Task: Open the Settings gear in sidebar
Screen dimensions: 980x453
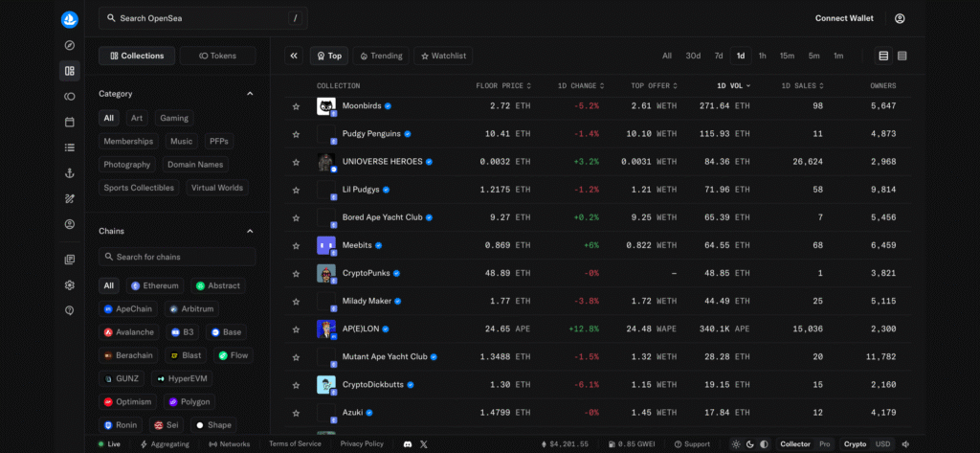Action: 69,285
